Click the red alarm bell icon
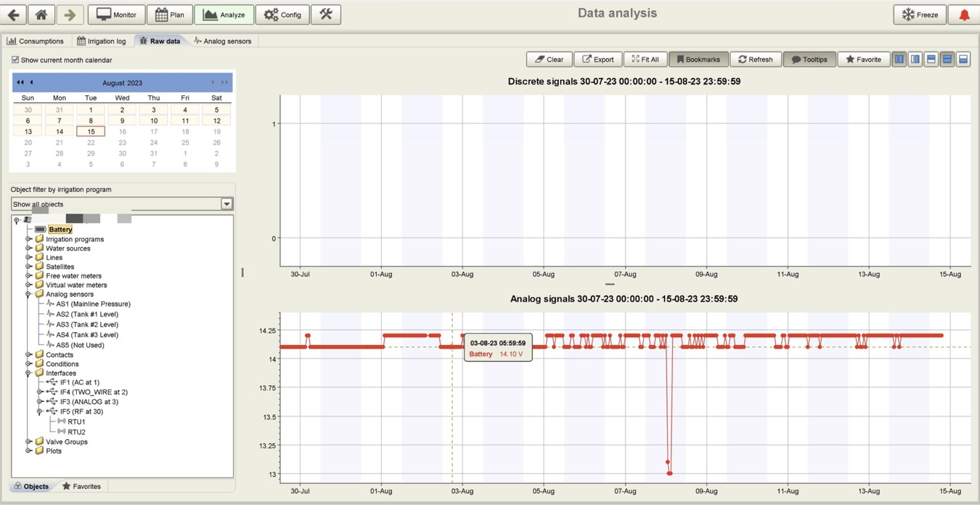 tap(964, 15)
